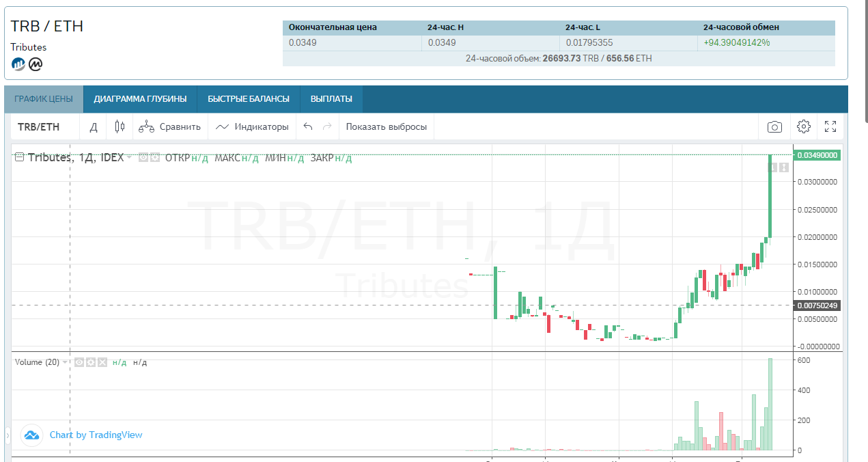The image size is (868, 462).
Task: Open the БЫСТРЫЕ БАЛАНСЫ tab
Action: 249,99
